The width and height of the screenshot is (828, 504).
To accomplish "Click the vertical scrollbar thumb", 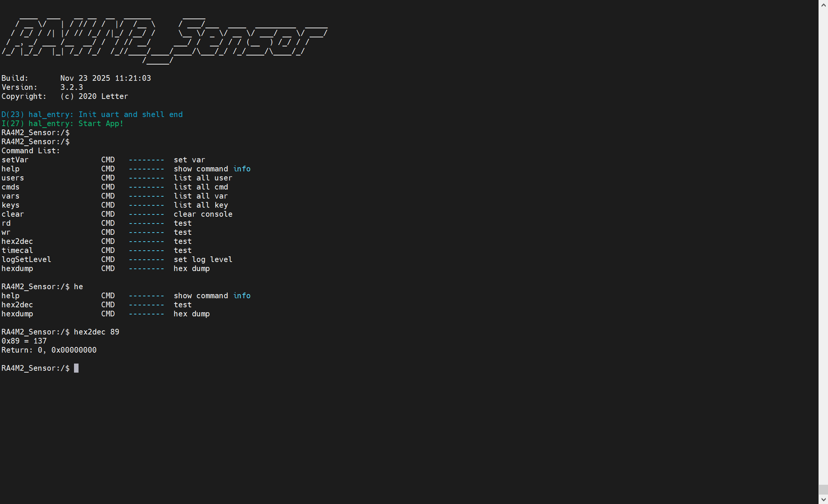I will tap(823, 489).
